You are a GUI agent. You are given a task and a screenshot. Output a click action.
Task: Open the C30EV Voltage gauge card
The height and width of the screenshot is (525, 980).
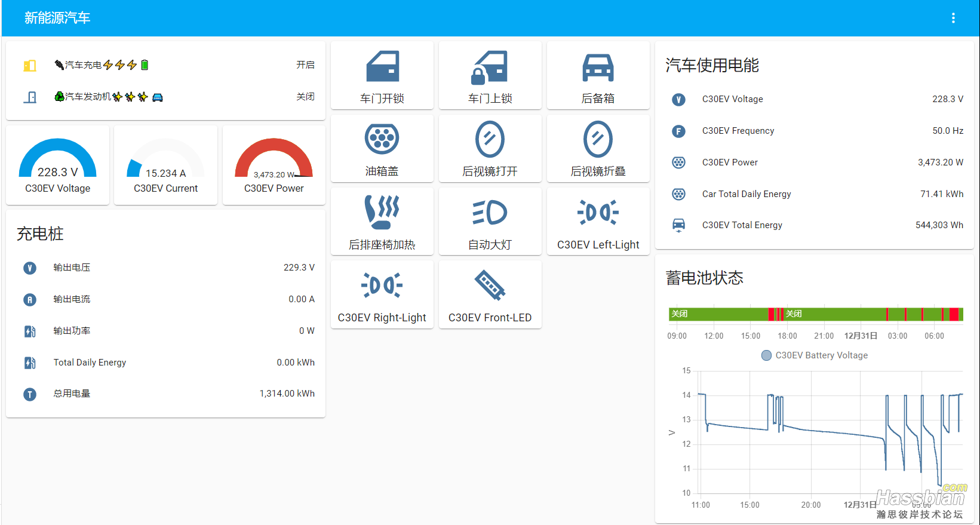pos(57,165)
